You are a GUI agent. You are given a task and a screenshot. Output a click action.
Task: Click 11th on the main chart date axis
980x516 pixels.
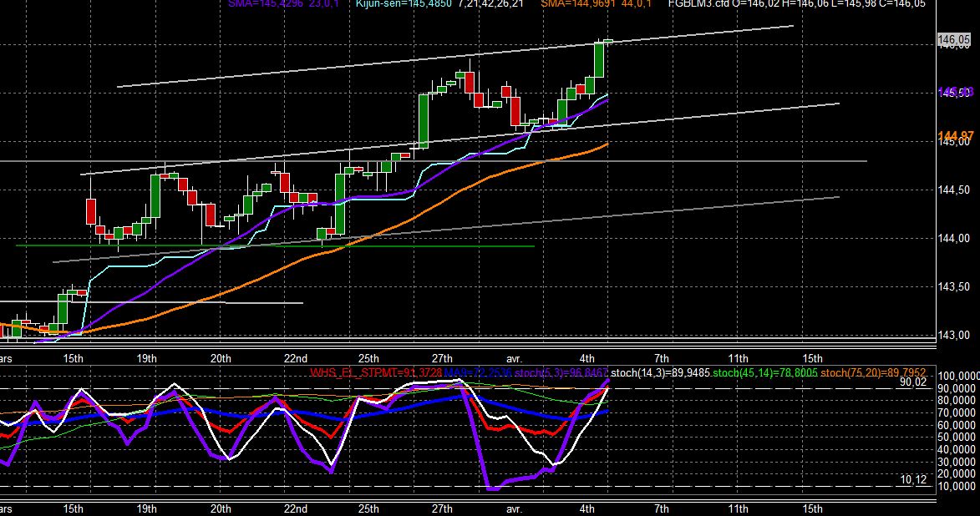[x=738, y=358]
